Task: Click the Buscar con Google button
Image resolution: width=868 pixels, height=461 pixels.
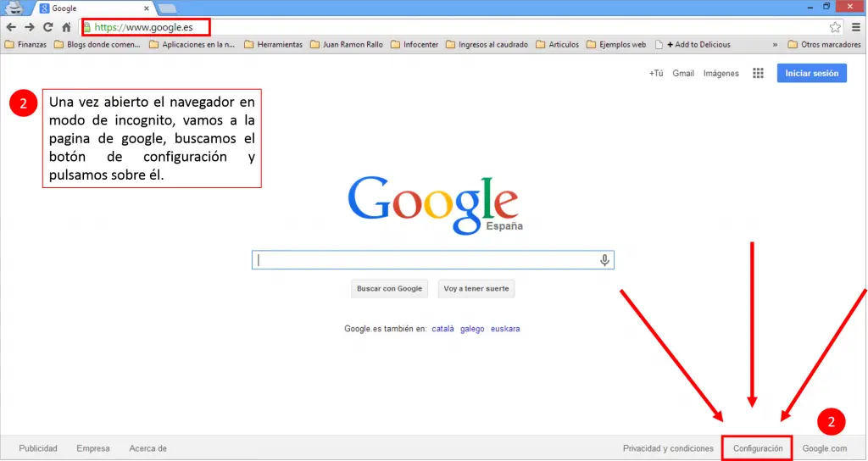Action: (389, 288)
